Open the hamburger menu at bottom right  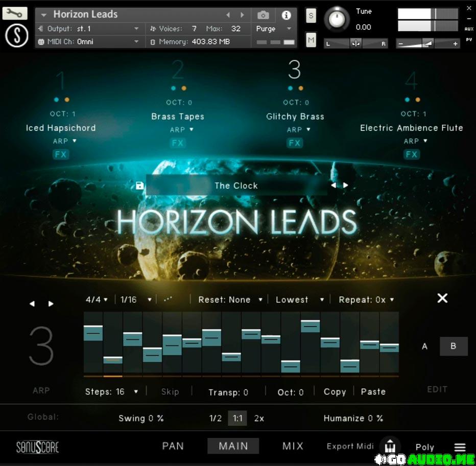click(460, 448)
